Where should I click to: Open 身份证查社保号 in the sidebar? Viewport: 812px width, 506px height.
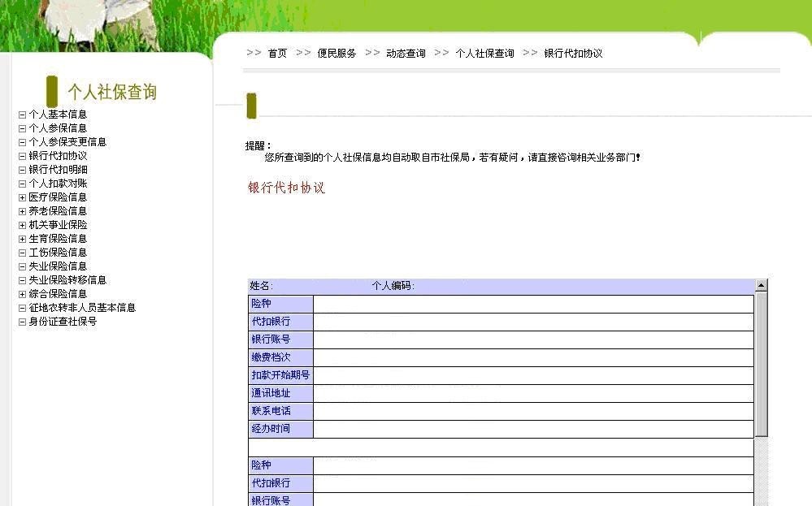(63, 322)
